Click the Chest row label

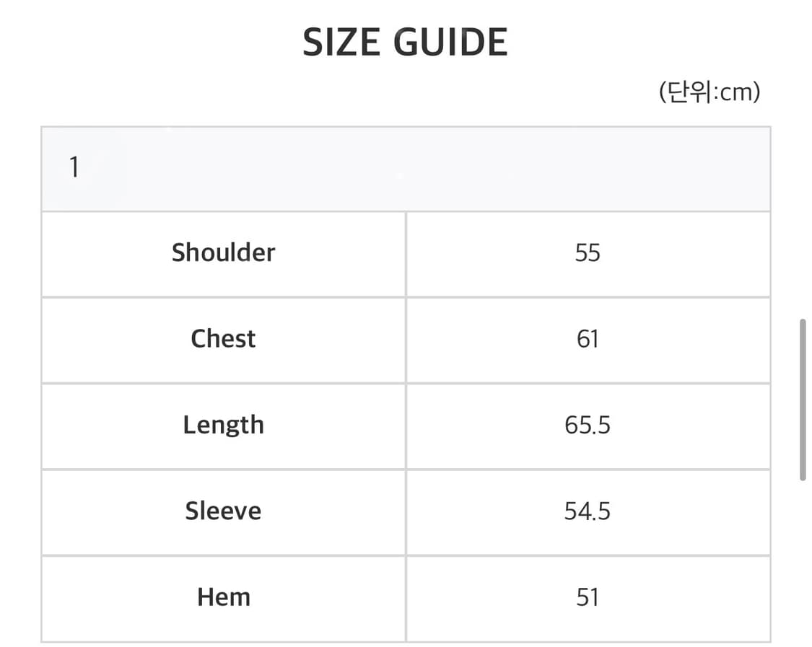223,339
